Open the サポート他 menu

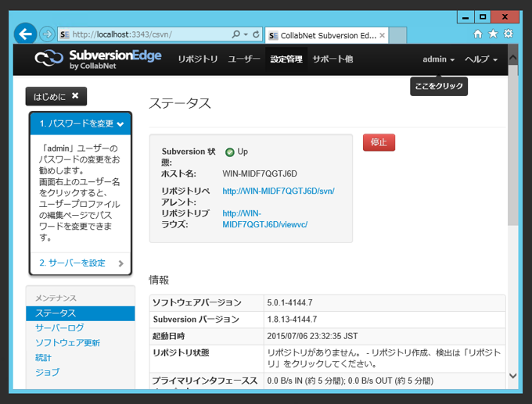332,59
